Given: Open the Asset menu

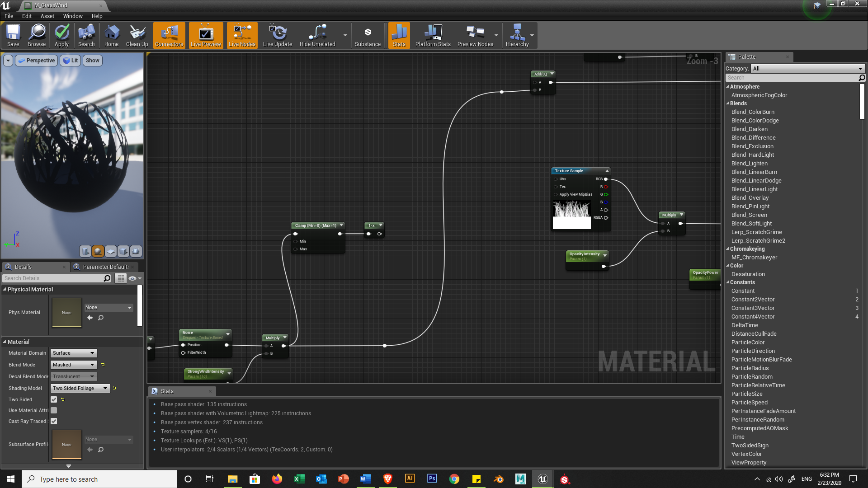Looking at the screenshot, I should coord(47,16).
